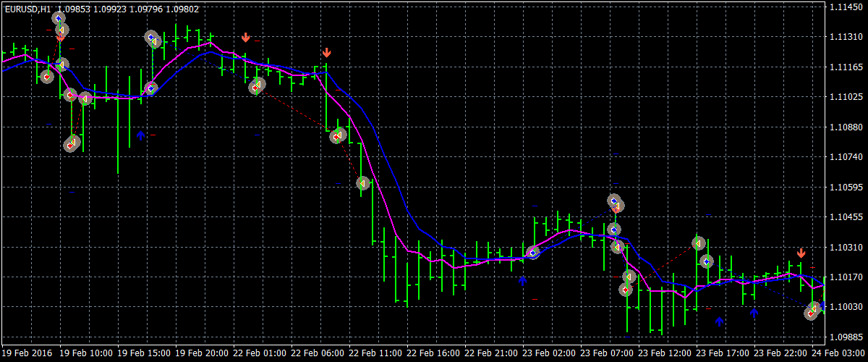Click the open price 1.09853 in the header
Image resolution: width=868 pixels, height=362 pixels.
(73, 9)
